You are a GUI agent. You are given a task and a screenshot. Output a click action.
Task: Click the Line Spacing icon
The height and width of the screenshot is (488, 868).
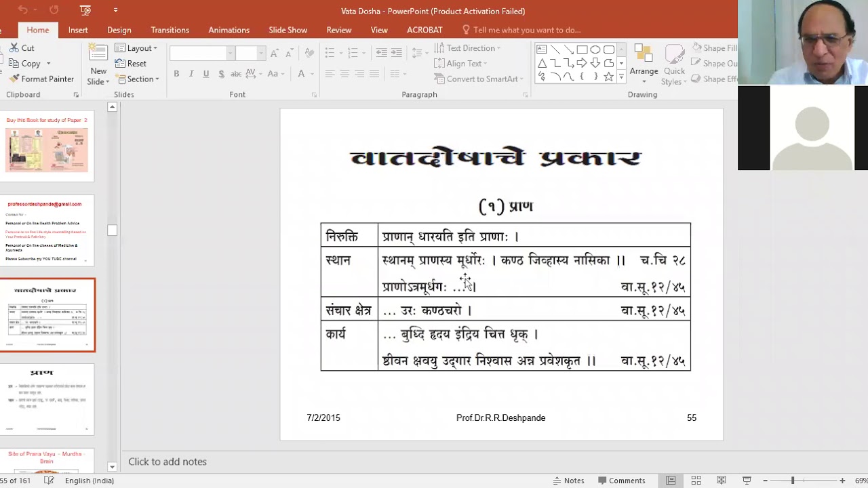(x=417, y=53)
